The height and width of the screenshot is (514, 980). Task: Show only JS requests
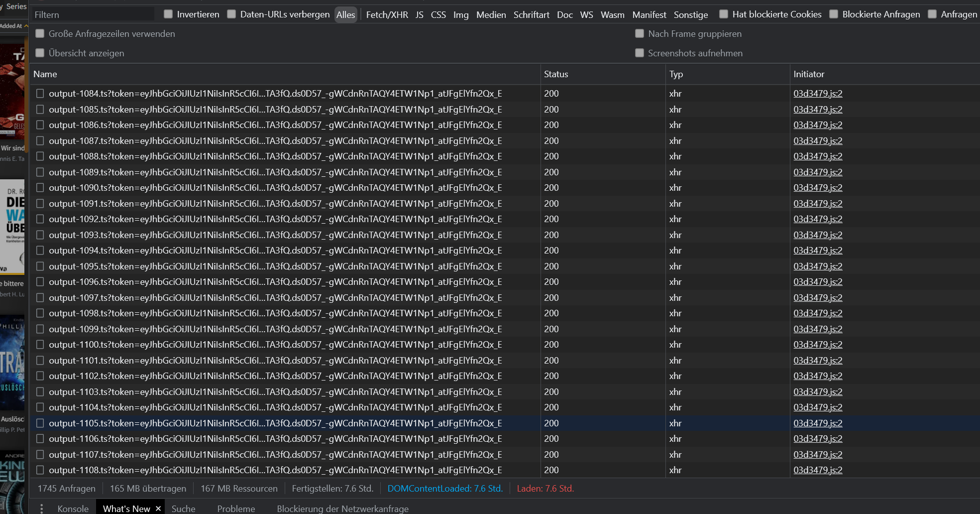(x=419, y=14)
